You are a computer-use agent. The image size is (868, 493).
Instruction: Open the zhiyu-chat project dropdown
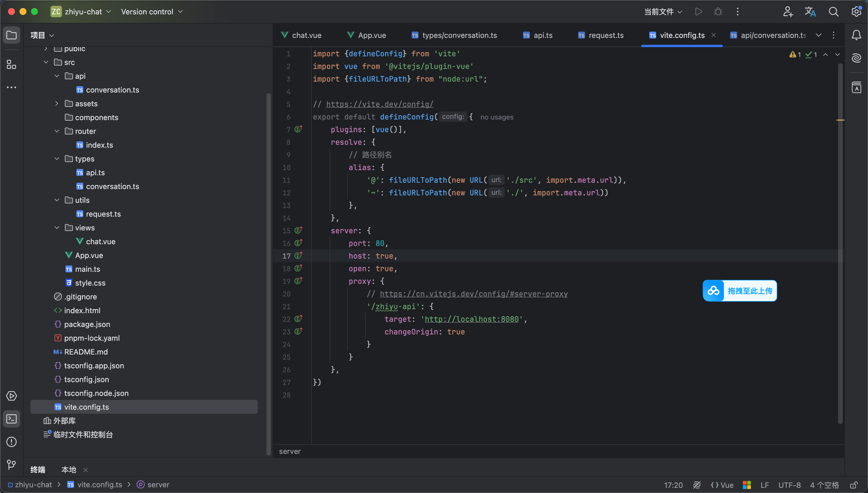coord(81,12)
